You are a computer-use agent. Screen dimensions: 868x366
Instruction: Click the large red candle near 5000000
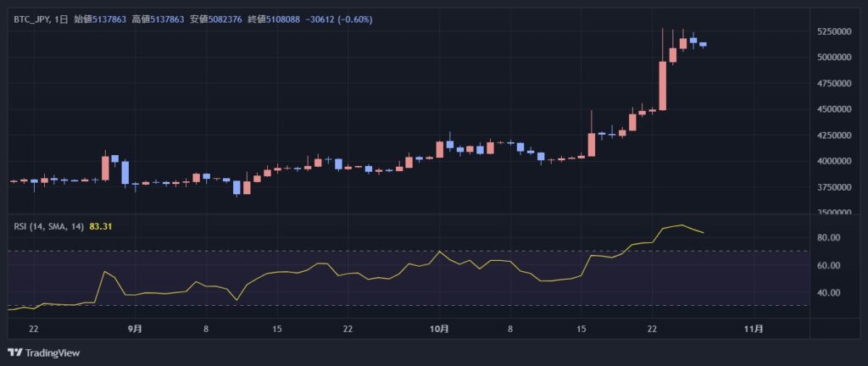pyautogui.click(x=663, y=86)
